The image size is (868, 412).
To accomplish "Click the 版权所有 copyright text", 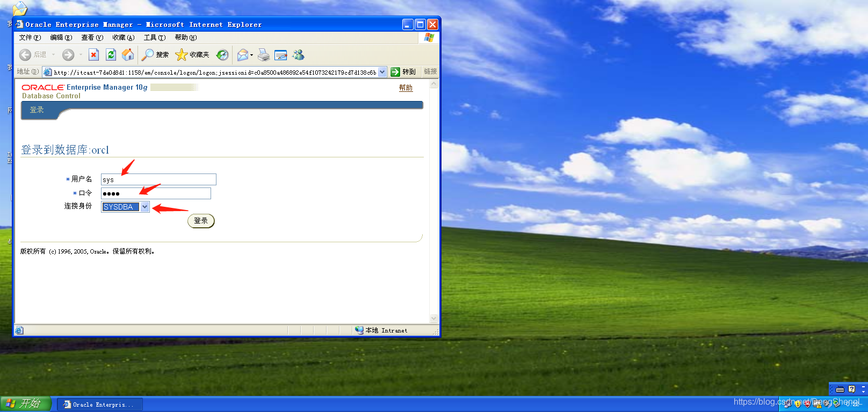I will click(x=88, y=251).
